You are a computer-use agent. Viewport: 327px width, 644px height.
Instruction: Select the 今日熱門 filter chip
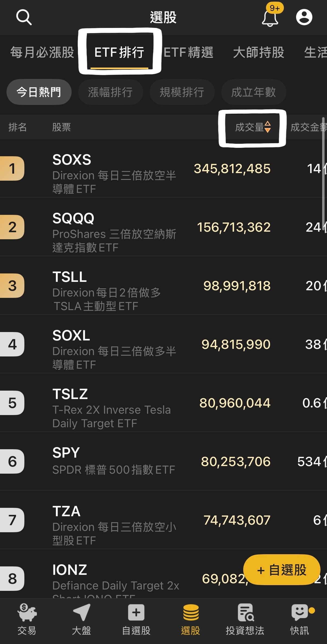pyautogui.click(x=39, y=92)
